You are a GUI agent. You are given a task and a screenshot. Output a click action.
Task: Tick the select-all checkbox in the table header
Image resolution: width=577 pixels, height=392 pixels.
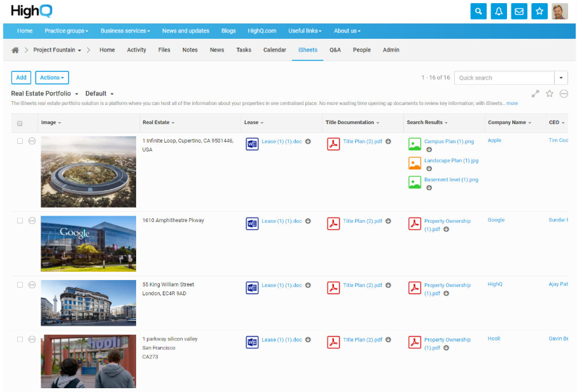pyautogui.click(x=20, y=123)
